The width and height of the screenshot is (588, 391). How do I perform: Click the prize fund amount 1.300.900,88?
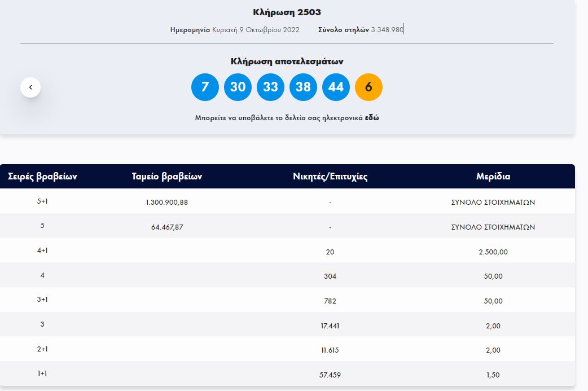(x=166, y=202)
